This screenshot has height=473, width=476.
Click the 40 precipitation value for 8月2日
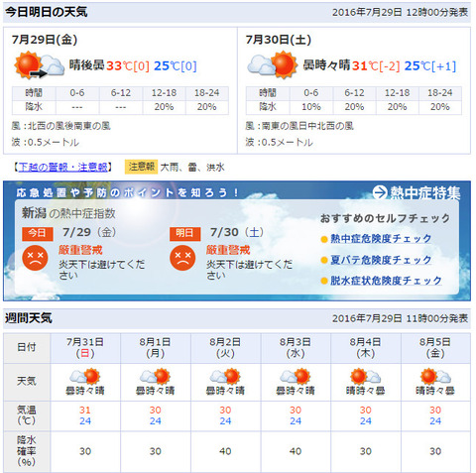225,451
